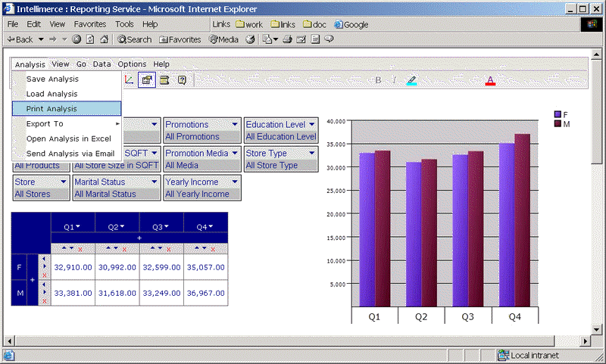Open the highlighter background color tool

(x=412, y=80)
